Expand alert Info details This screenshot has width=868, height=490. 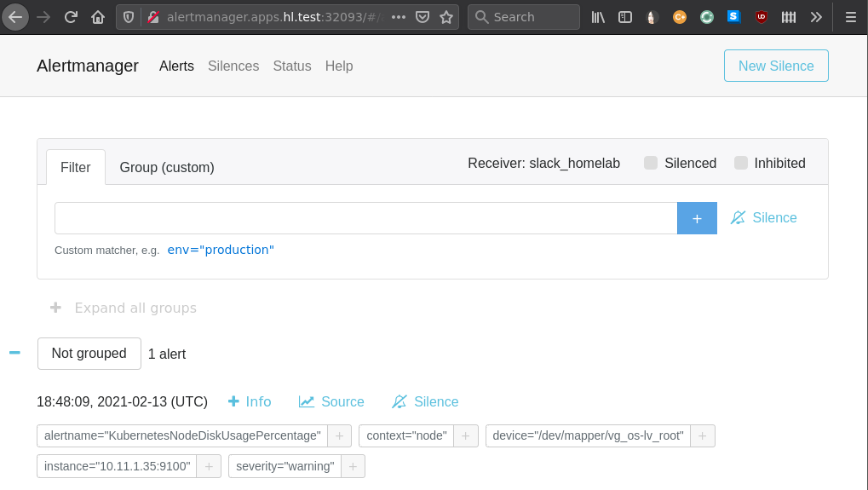pos(250,401)
